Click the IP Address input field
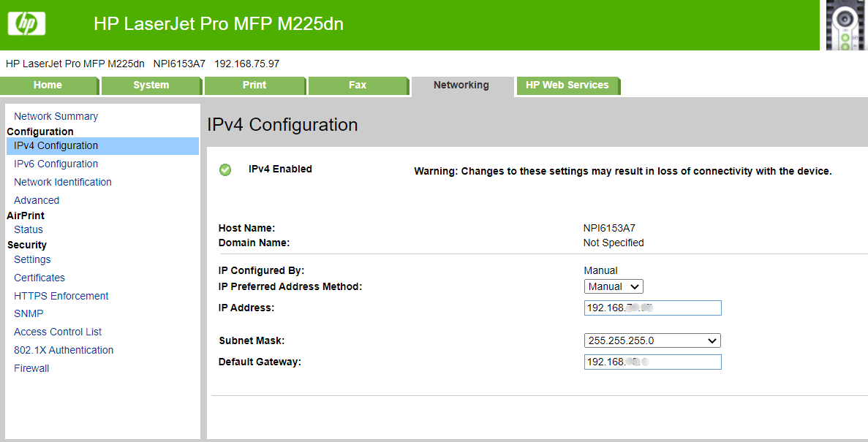Screen dimensions: 868x442 click(x=652, y=308)
